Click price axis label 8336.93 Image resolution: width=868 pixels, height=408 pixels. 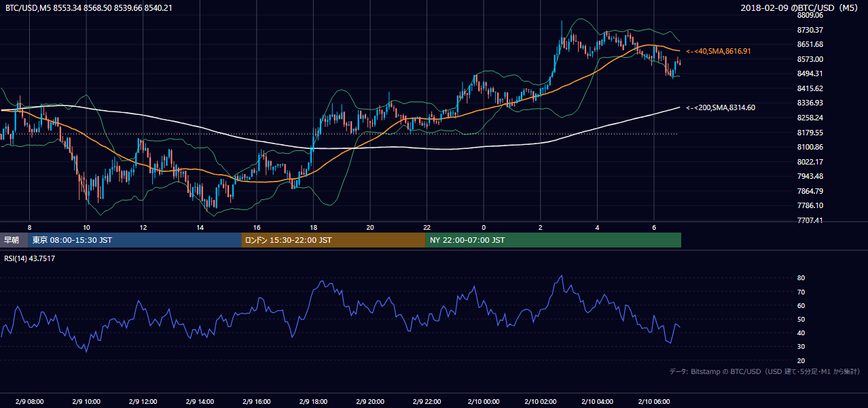[810, 103]
